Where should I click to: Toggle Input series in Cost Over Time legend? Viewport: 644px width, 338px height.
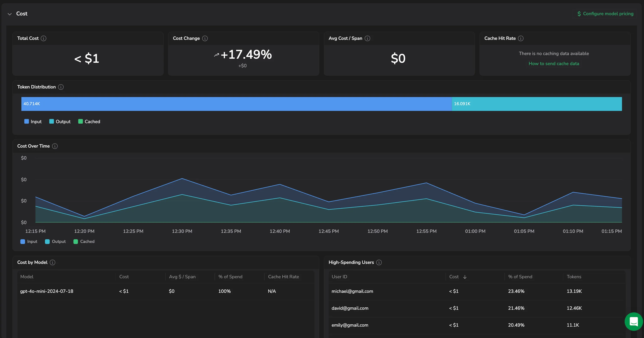coord(29,241)
